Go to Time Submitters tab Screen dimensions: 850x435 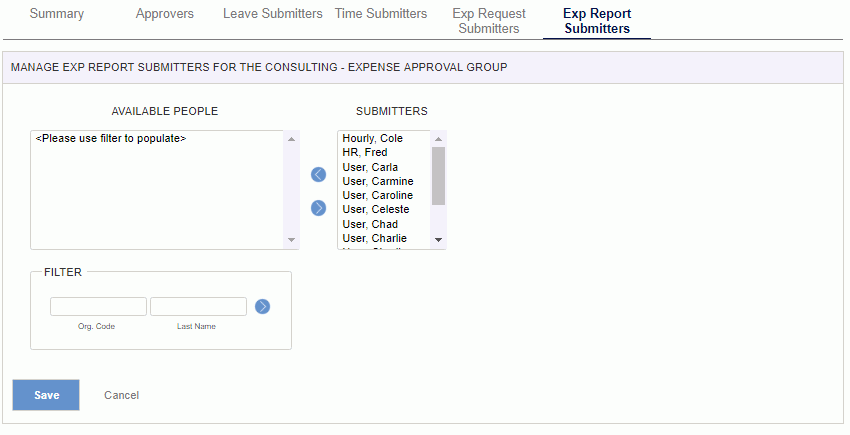[x=381, y=14]
